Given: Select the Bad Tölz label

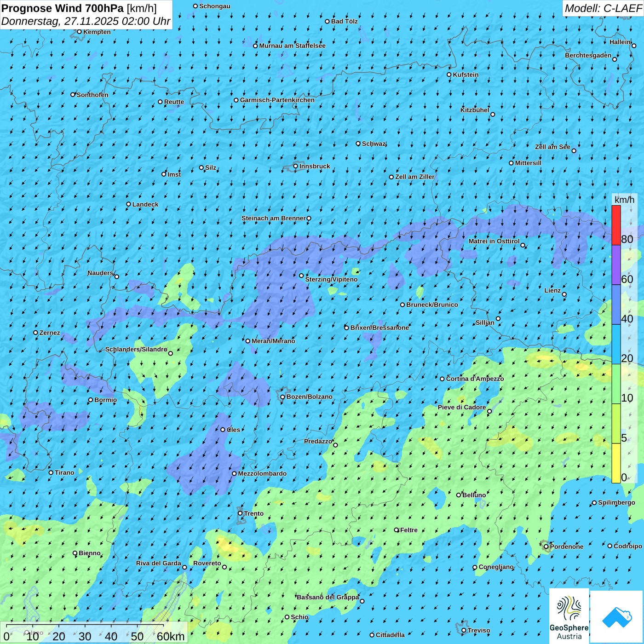Looking at the screenshot, I should 345,22.
